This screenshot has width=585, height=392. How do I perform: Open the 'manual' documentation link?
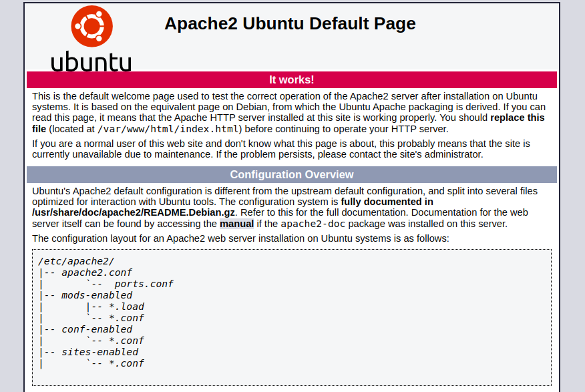tap(236, 224)
